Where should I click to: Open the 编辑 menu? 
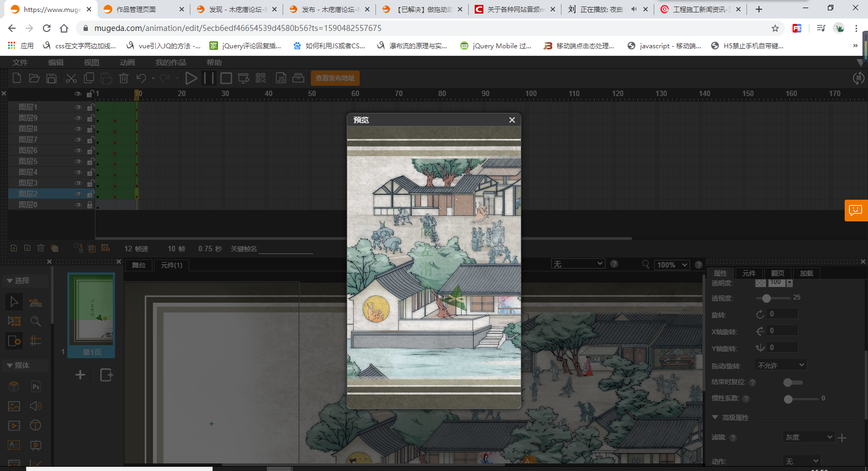[56, 62]
